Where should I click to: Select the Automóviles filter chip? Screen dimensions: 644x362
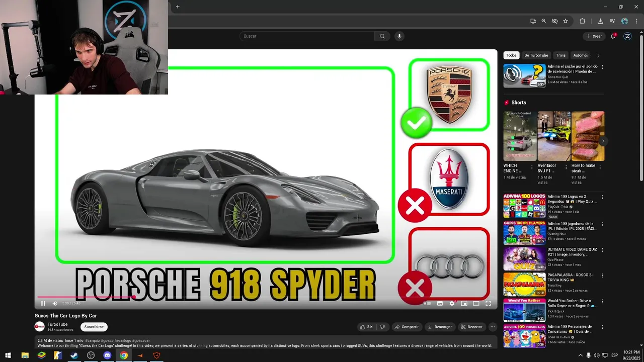[581, 55]
